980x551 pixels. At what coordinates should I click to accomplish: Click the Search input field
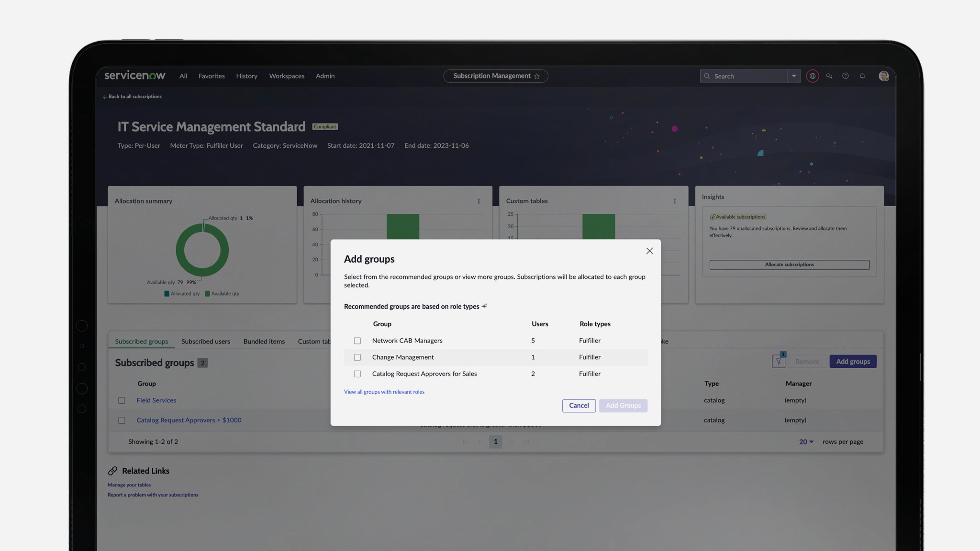tap(746, 76)
